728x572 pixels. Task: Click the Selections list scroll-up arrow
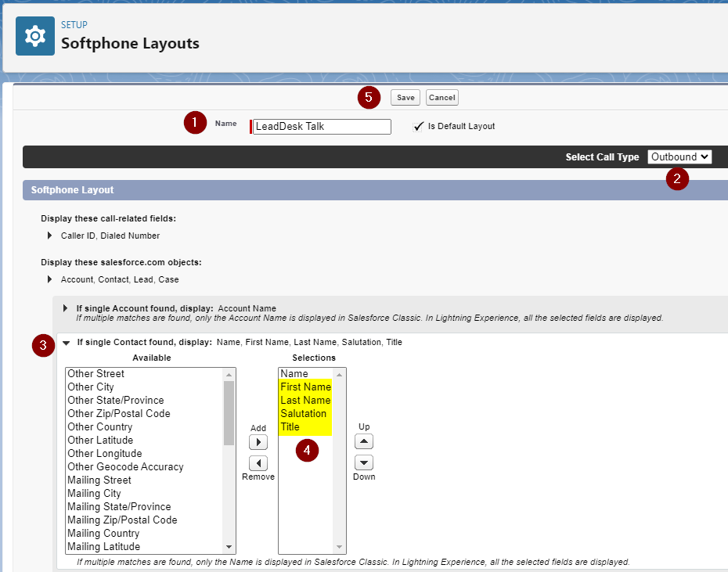click(x=340, y=374)
